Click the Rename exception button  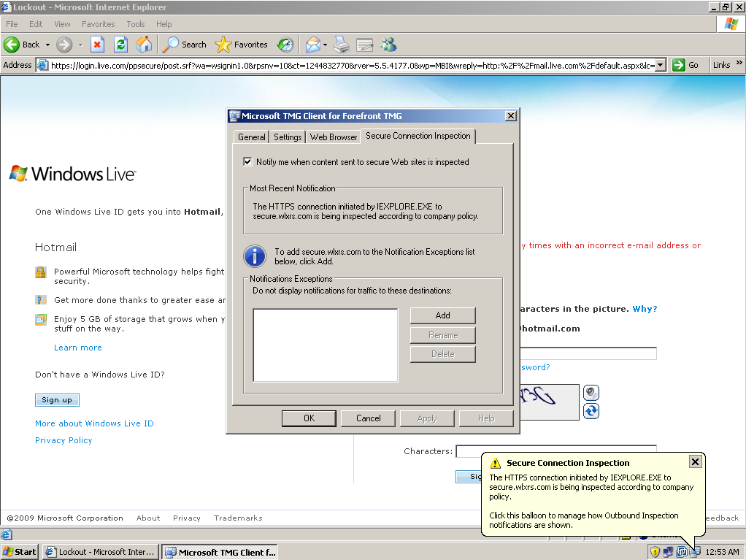tap(443, 335)
